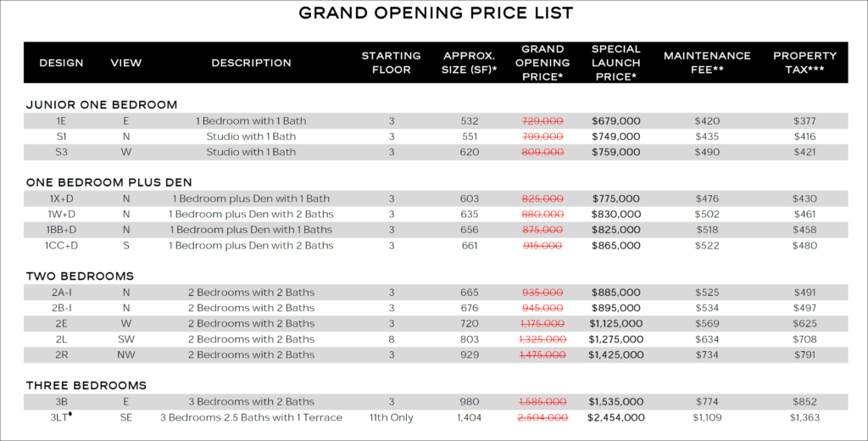868x441 pixels.
Task: Click the 803 square foot size value
Action: pyautogui.click(x=470, y=339)
